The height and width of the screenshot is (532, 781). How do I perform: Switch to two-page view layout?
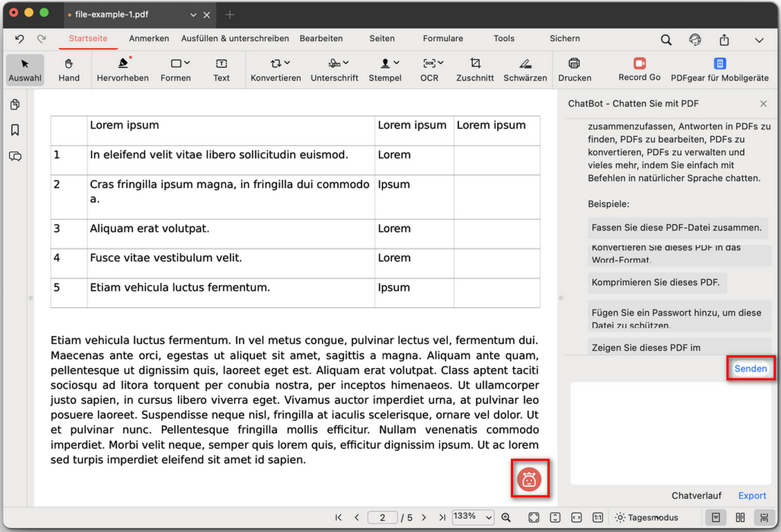point(740,517)
